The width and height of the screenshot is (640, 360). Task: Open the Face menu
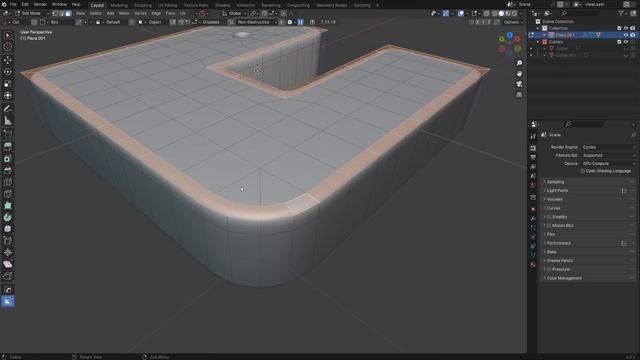click(170, 13)
